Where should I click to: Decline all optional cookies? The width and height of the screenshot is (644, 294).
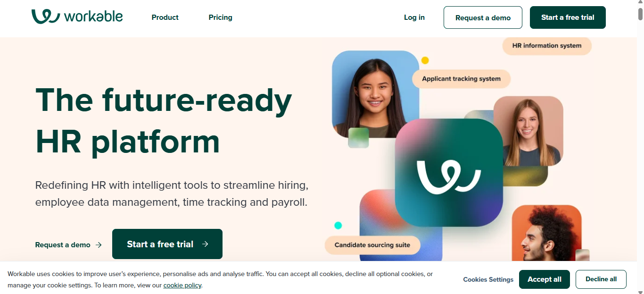601,279
